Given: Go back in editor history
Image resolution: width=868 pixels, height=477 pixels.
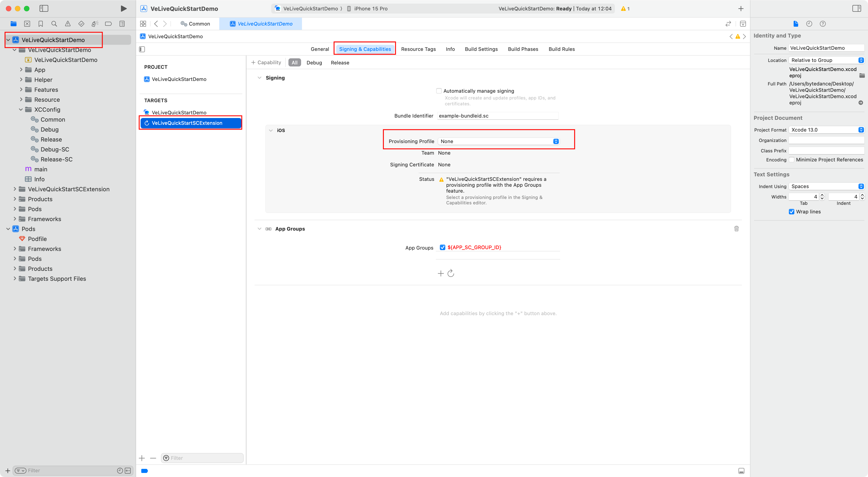Looking at the screenshot, I should pos(156,24).
